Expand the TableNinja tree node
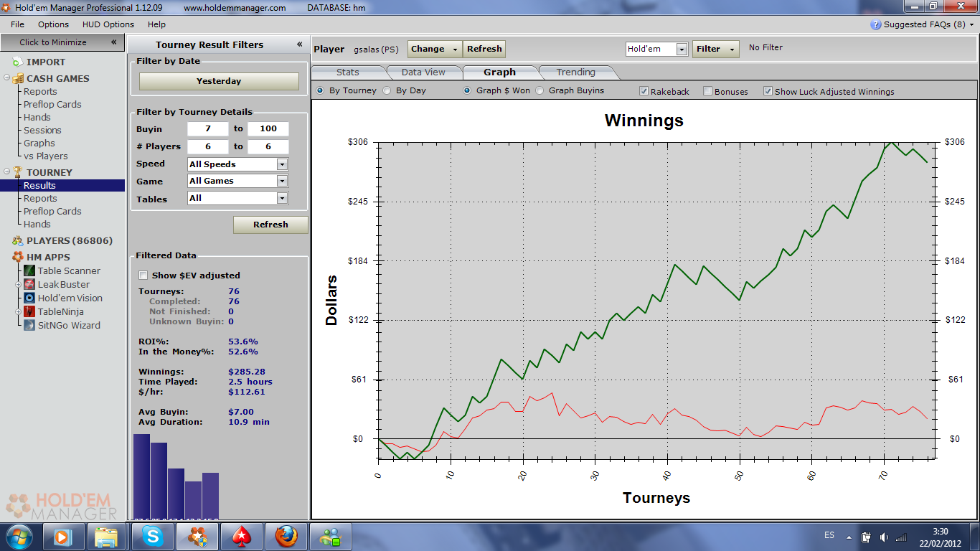 click(x=19, y=312)
